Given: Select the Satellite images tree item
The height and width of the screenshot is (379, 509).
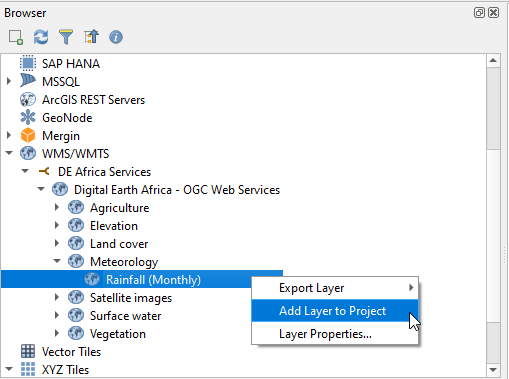Looking at the screenshot, I should click(x=131, y=298).
